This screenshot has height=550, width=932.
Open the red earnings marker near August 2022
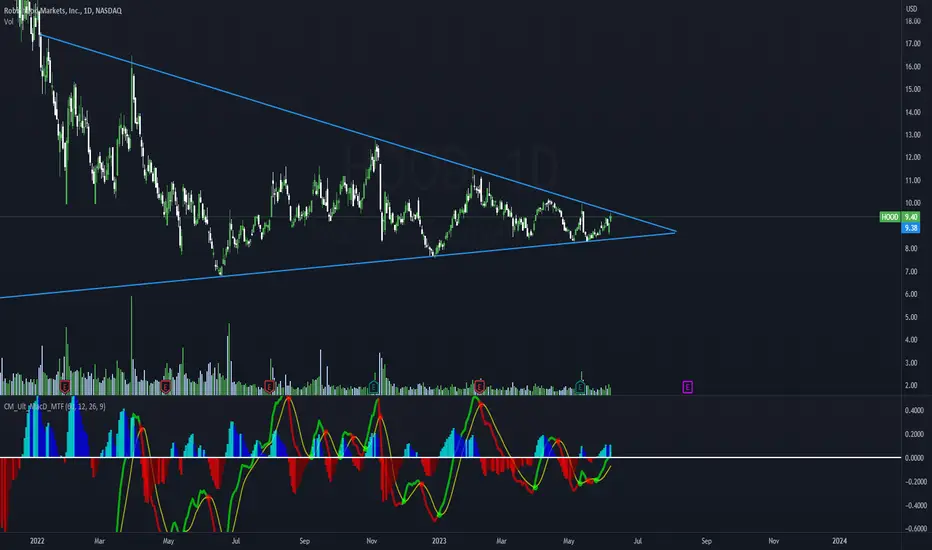tap(269, 387)
